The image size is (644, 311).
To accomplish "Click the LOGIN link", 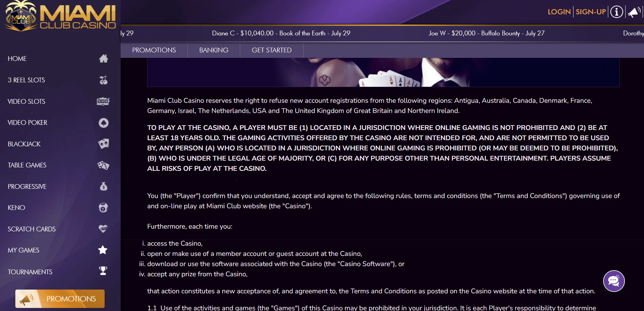I will click(x=559, y=12).
